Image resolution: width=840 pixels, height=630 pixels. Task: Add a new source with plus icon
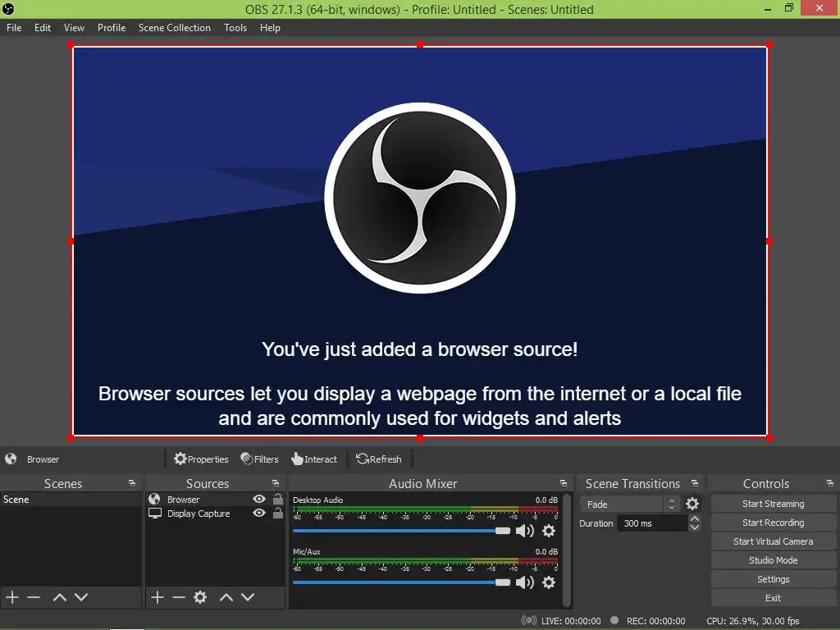pos(157,597)
